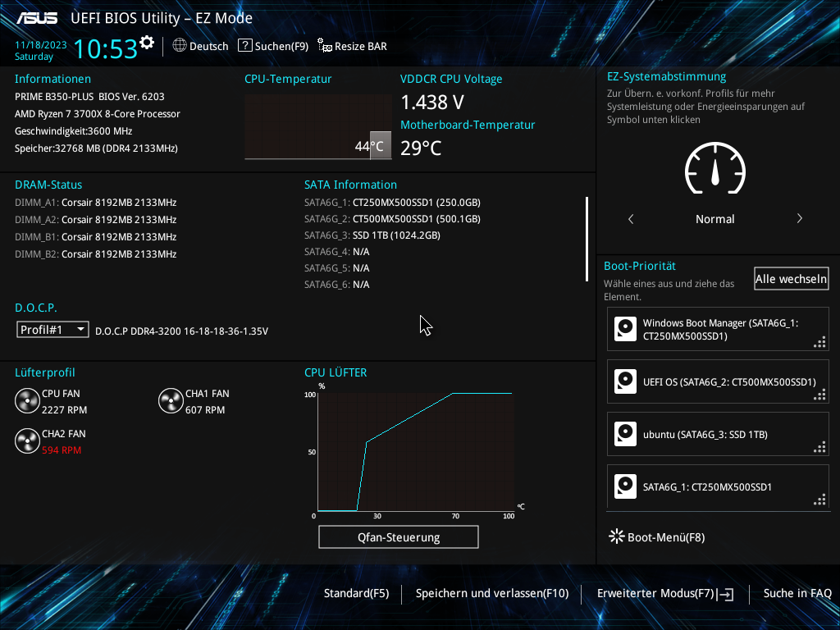Open Suche in FAQ link
Viewport: 840px width, 630px height.
[x=797, y=593]
